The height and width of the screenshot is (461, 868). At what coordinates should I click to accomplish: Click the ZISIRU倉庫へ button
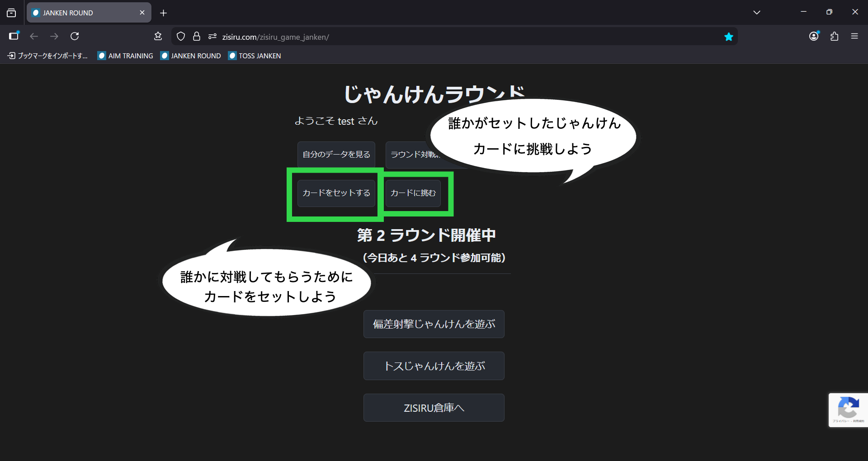click(434, 408)
